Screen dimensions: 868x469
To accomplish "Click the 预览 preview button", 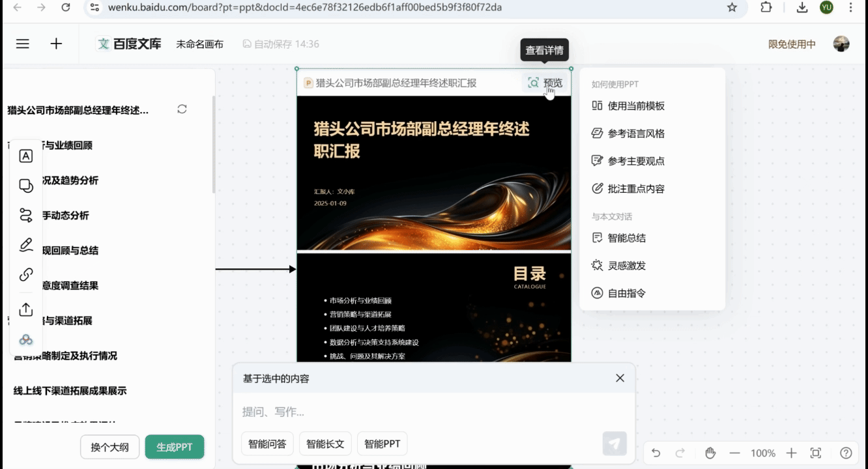I will [x=545, y=83].
